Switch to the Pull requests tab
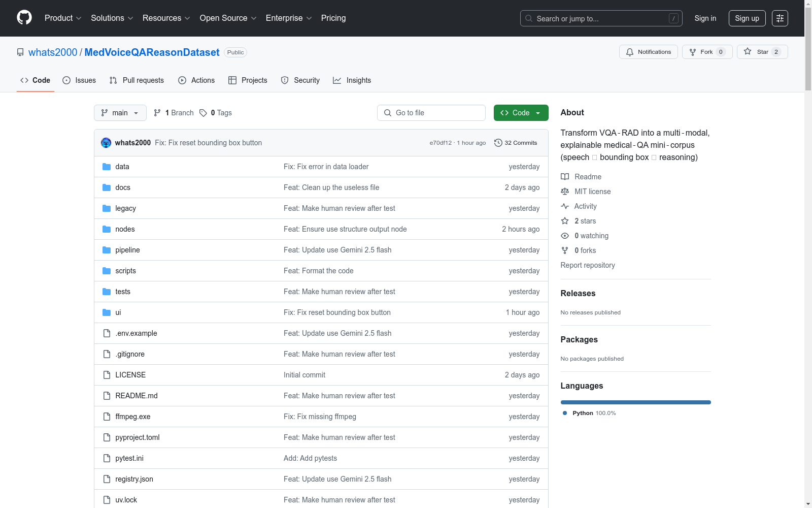The width and height of the screenshot is (812, 508). point(137,80)
